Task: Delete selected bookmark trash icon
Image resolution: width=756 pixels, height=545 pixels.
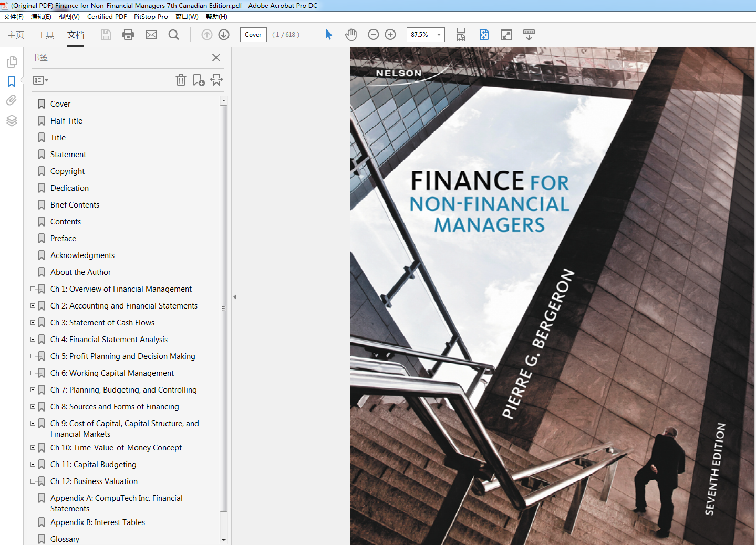Action: (x=181, y=80)
